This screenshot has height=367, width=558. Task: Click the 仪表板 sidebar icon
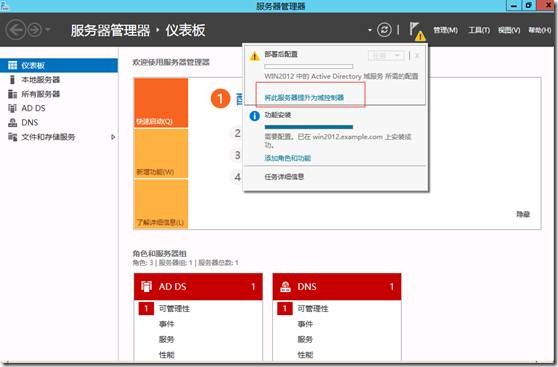click(x=12, y=65)
